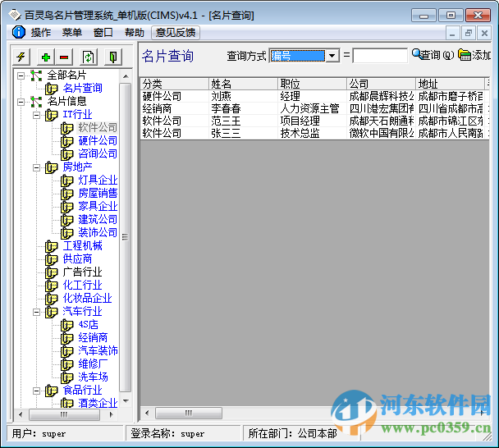Viewport: 499px width, 448px height.
Task: Sort by the 职位 column header
Action: coord(313,84)
